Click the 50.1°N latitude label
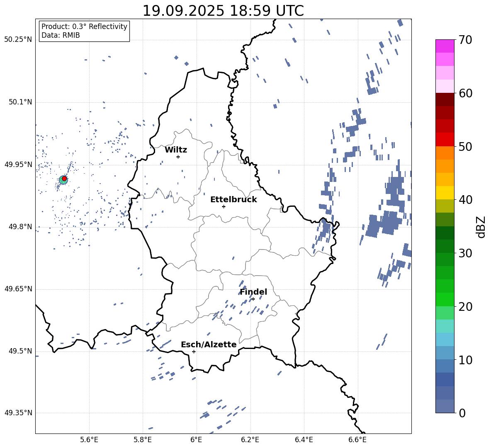This screenshot has width=491, height=448. point(20,102)
